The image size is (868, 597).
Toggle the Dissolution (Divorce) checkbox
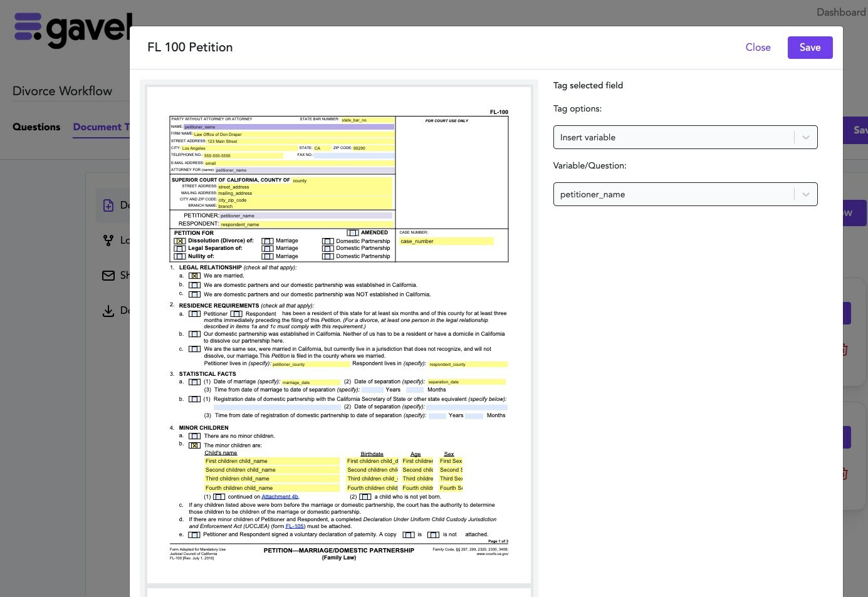coord(180,241)
